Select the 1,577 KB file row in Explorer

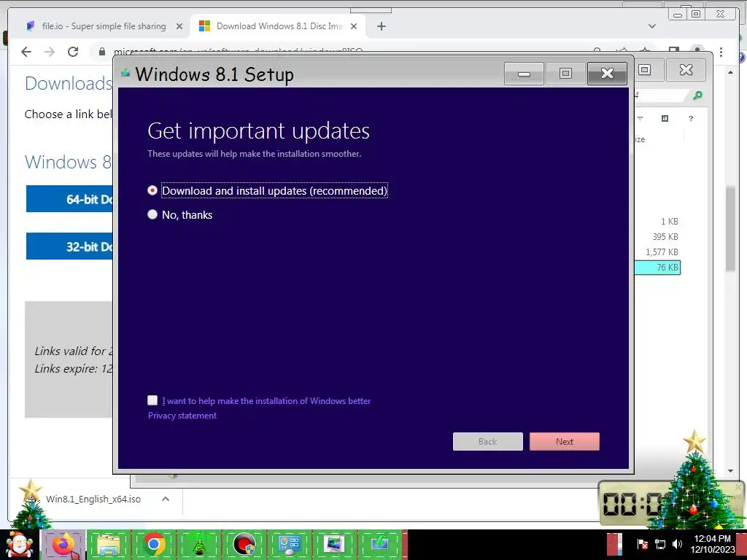(x=657, y=252)
